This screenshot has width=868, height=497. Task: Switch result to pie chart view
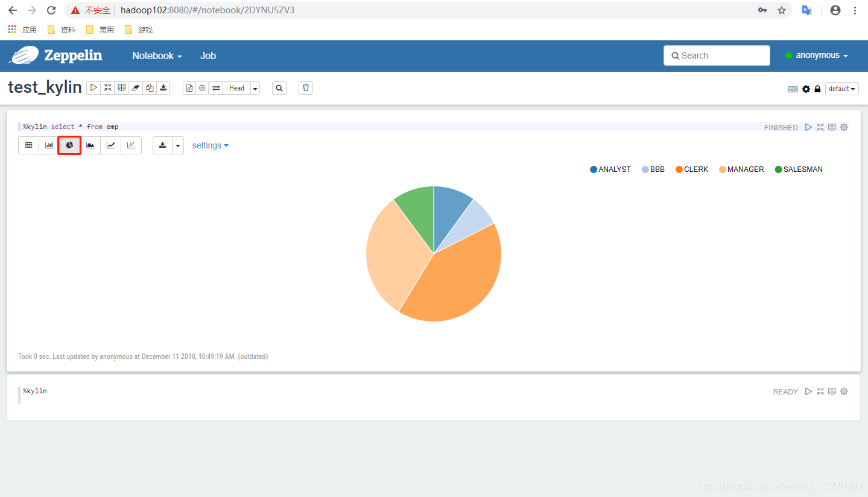tap(69, 145)
